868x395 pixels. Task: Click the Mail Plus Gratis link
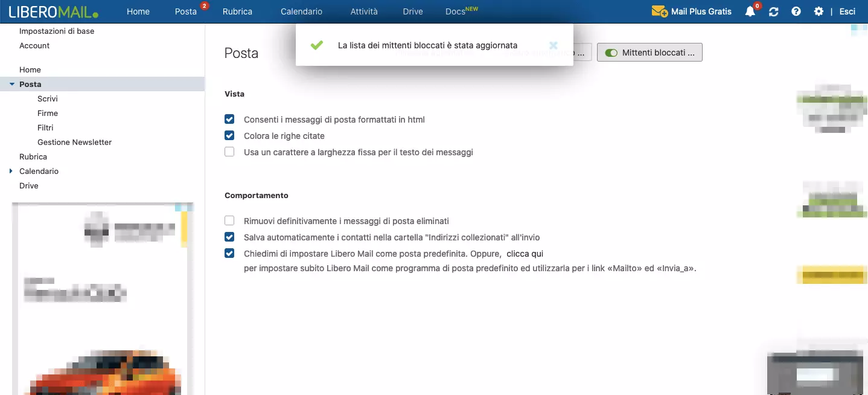[701, 11]
